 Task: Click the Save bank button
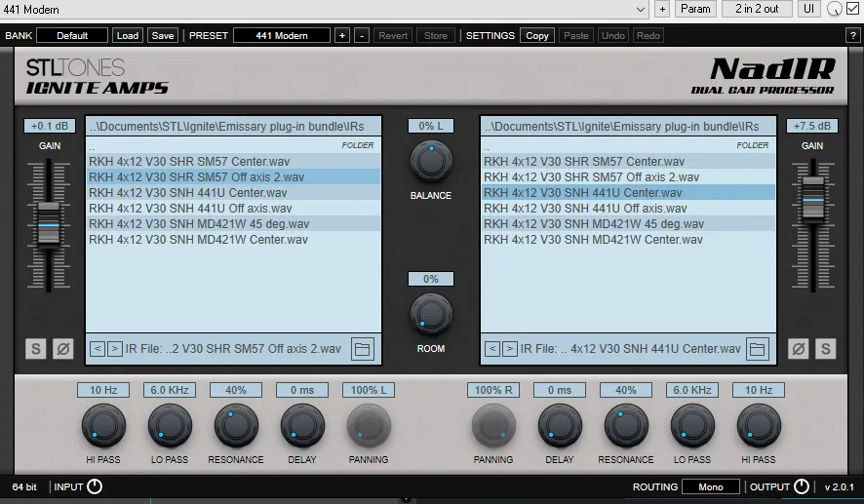click(163, 36)
